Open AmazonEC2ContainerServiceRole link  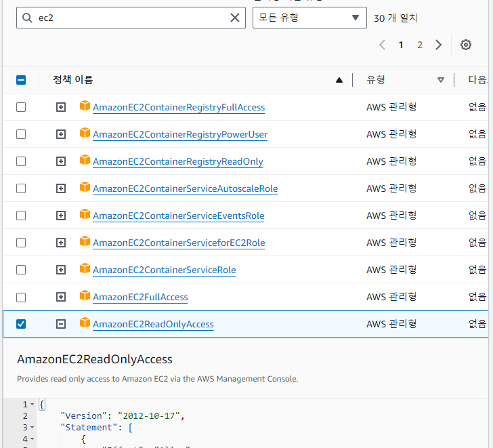164,270
